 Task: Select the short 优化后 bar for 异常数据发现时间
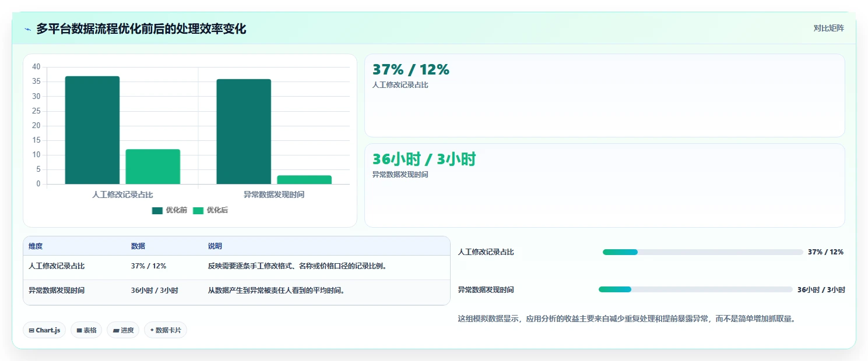(304, 180)
